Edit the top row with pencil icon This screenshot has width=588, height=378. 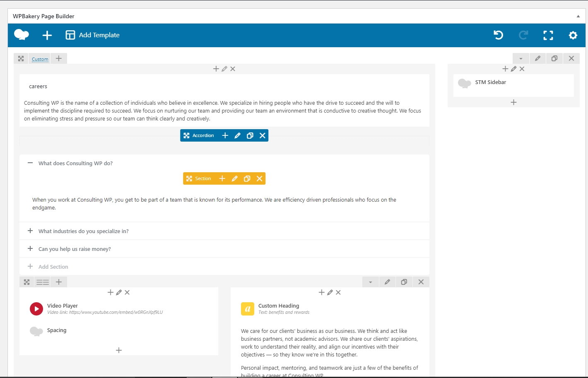(537, 58)
